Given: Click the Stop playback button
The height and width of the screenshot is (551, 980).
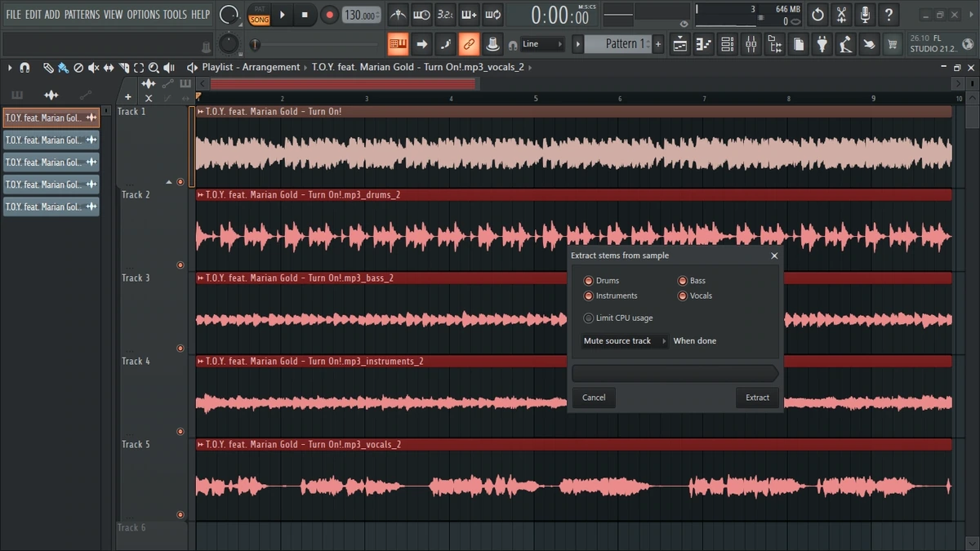Looking at the screenshot, I should [305, 15].
